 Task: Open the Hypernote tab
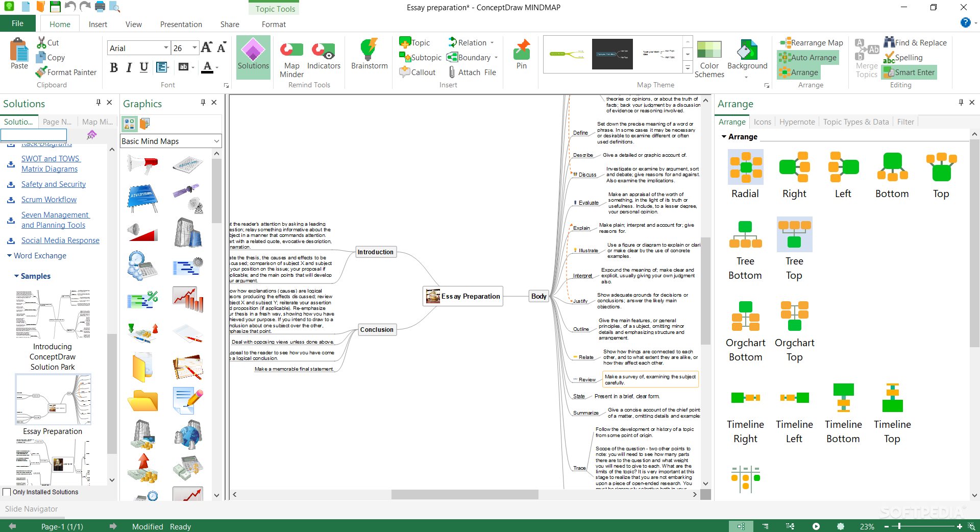pos(797,122)
